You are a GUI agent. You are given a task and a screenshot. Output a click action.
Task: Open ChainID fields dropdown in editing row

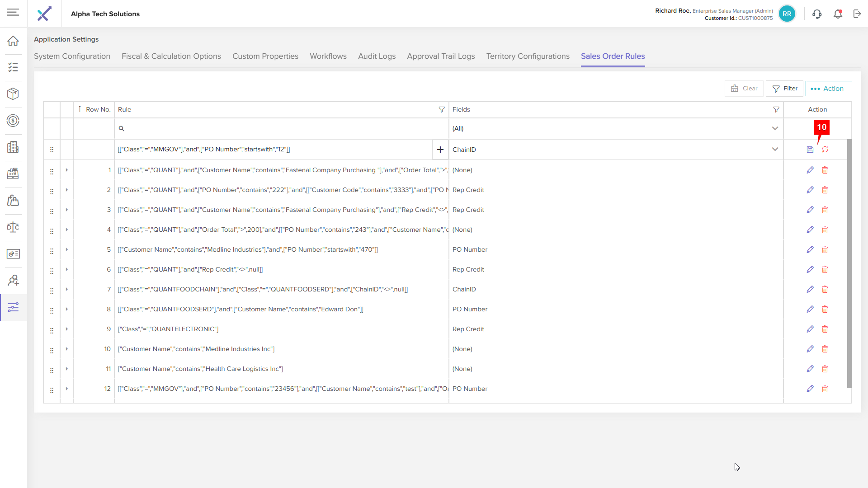tap(775, 150)
